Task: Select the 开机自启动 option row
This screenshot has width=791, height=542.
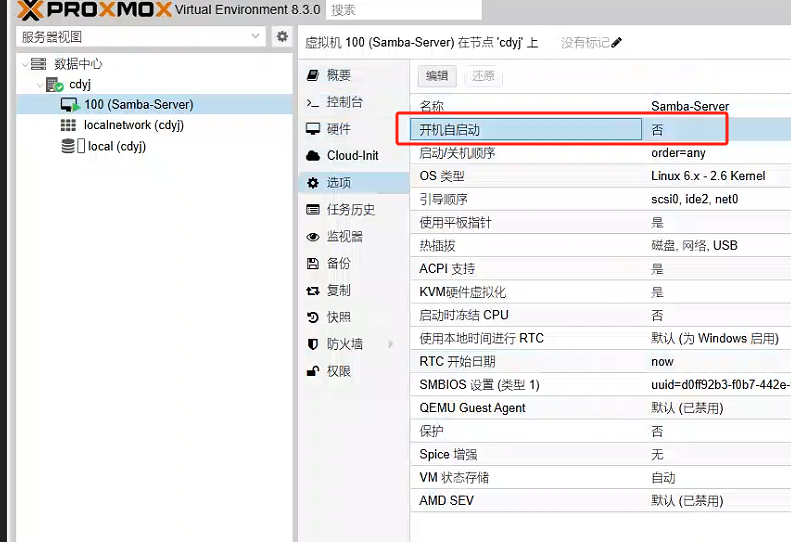Action: click(x=600, y=129)
